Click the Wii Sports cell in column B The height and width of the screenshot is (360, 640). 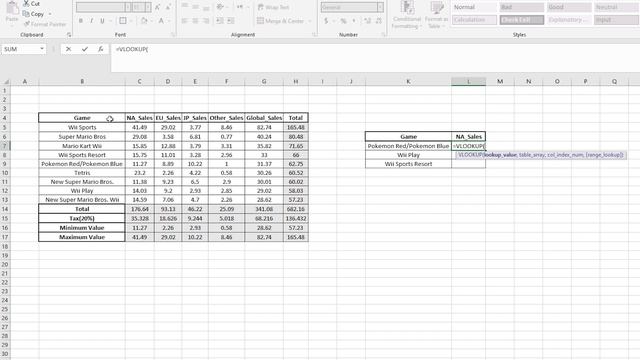click(82, 127)
